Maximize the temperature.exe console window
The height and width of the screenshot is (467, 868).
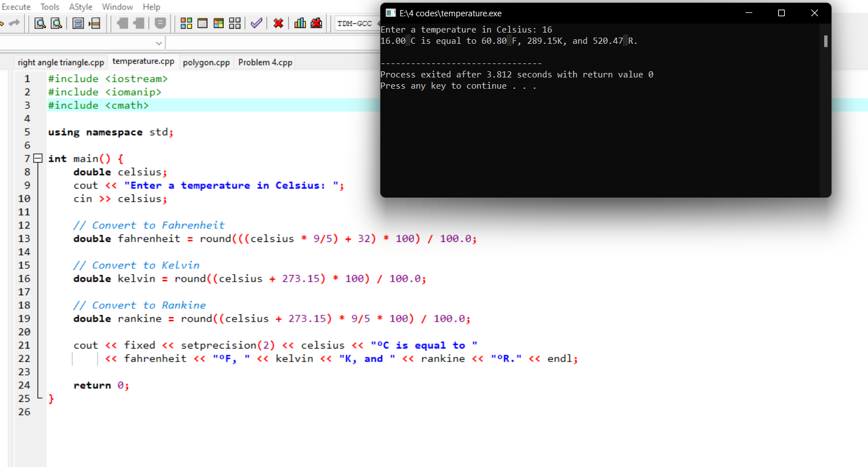tap(781, 13)
